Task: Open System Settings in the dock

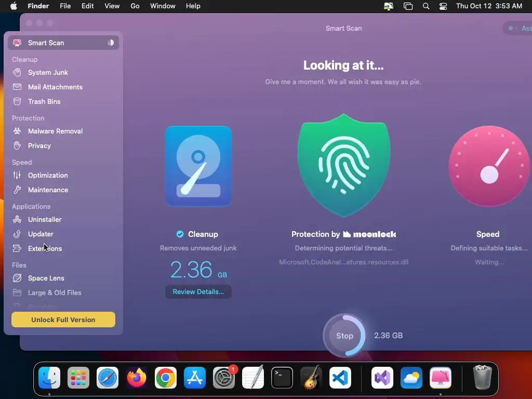Action: click(224, 378)
